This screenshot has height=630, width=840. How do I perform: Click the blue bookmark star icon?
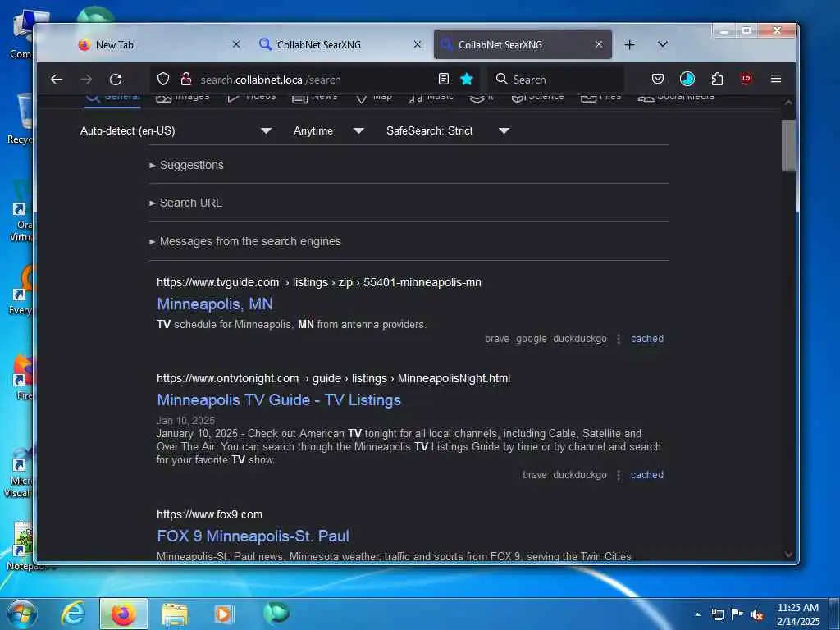coord(467,80)
